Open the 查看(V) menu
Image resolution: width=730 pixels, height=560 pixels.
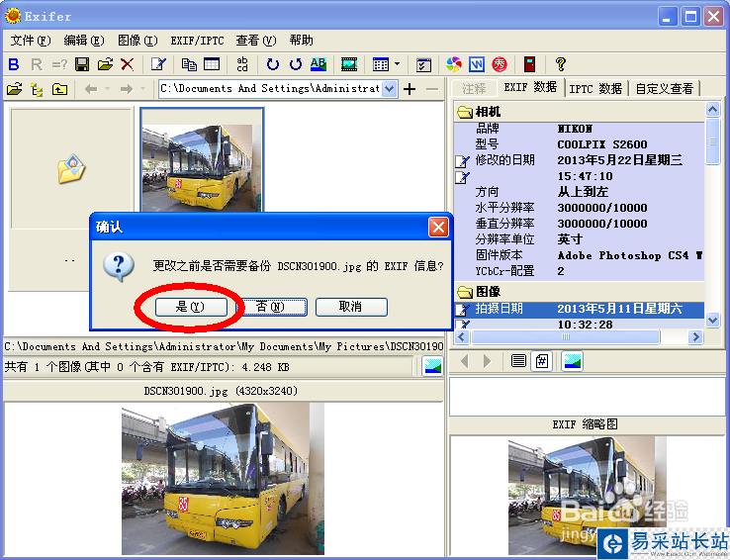tap(256, 41)
